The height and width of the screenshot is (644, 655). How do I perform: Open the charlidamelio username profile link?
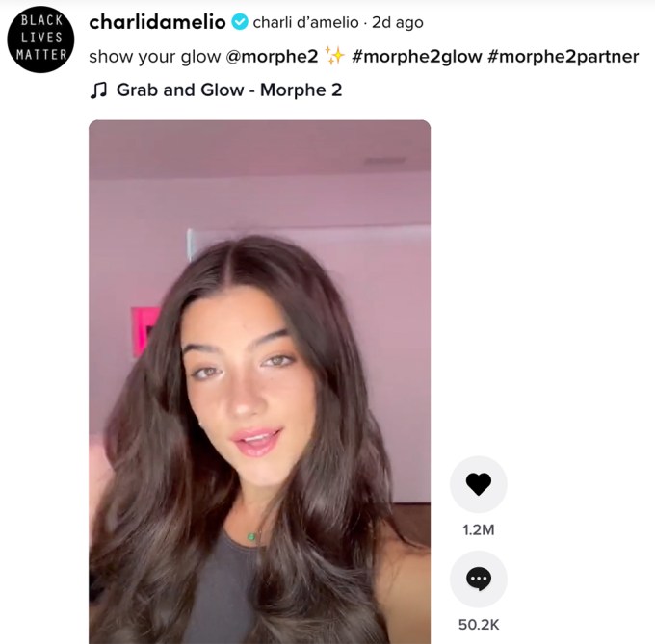click(157, 22)
